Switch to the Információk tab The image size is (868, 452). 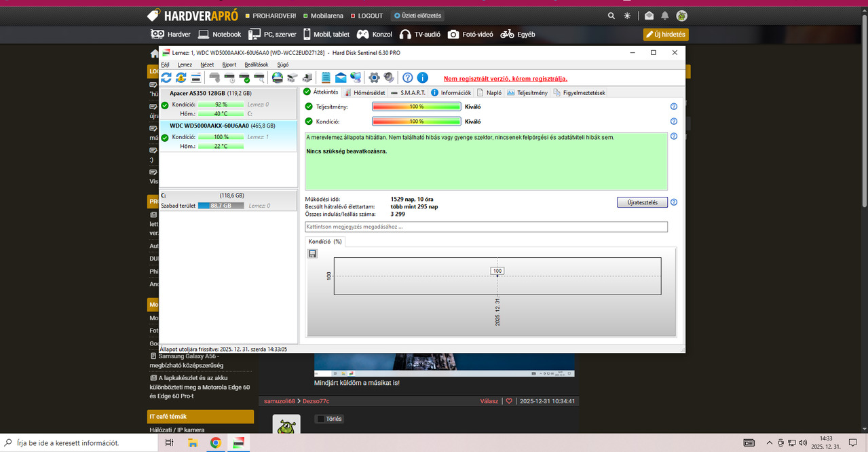451,92
